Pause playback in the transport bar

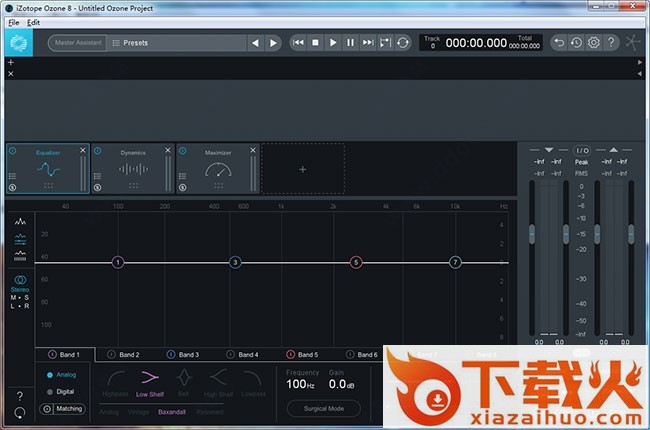click(x=350, y=43)
